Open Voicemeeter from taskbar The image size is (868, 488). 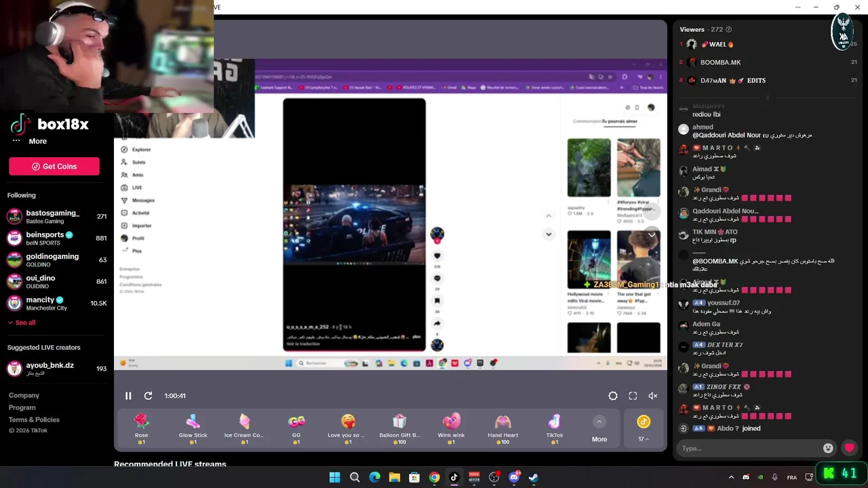click(x=474, y=477)
